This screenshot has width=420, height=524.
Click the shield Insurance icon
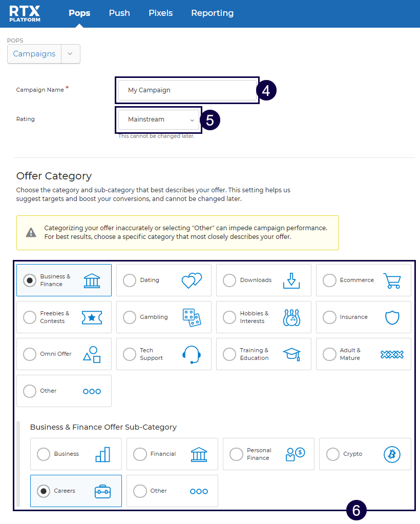392,317
